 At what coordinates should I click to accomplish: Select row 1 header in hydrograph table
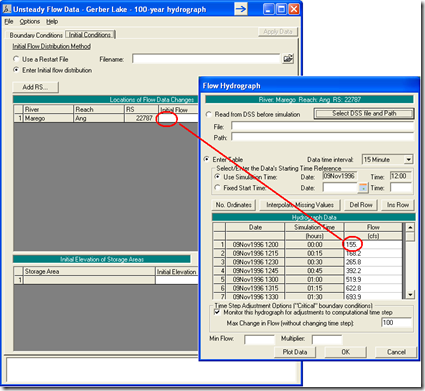coord(219,244)
